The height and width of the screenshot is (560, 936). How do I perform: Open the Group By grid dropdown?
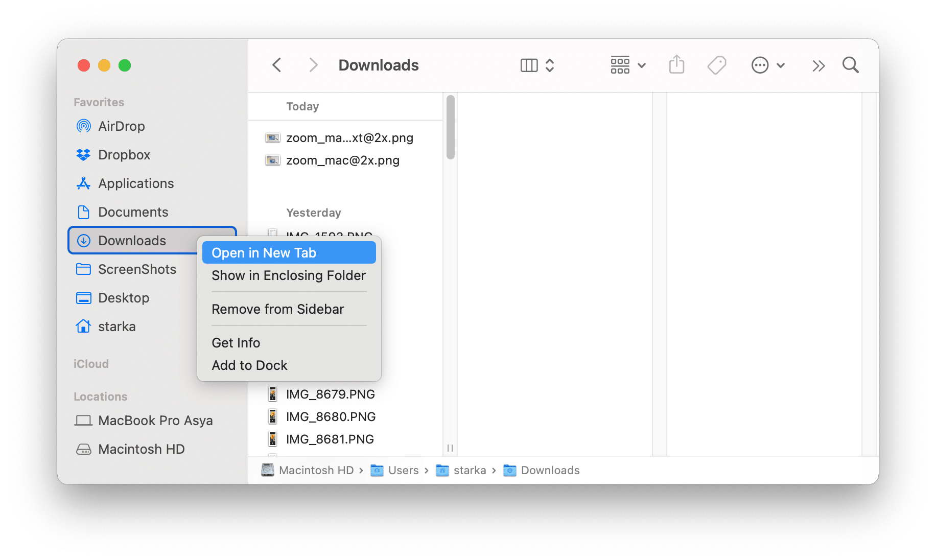coord(628,65)
